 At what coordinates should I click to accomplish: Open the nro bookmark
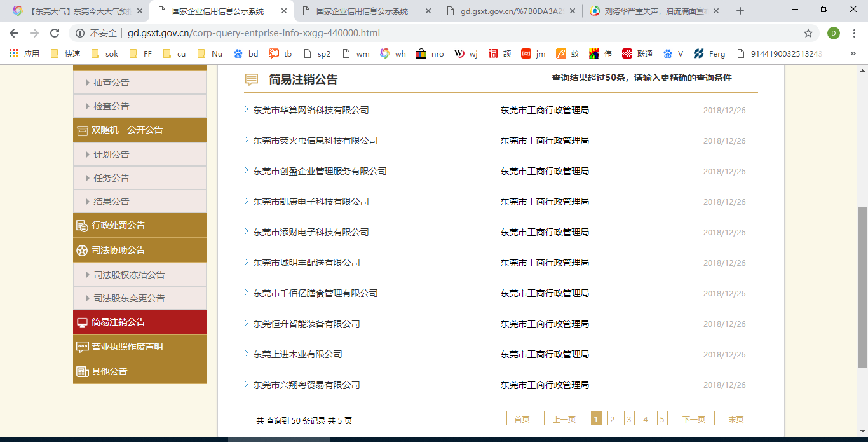(430, 54)
